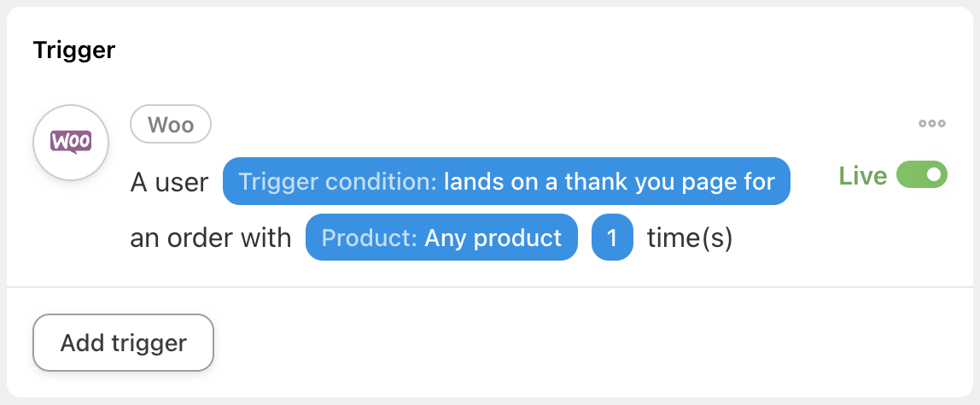Click the 'time(s)' label
The image size is (980, 405).
pos(690,238)
